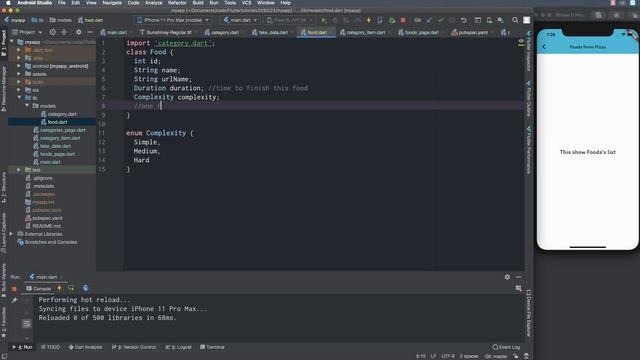Click the Apple menu logo
This screenshot has height=360, width=640.
pos(8,3)
